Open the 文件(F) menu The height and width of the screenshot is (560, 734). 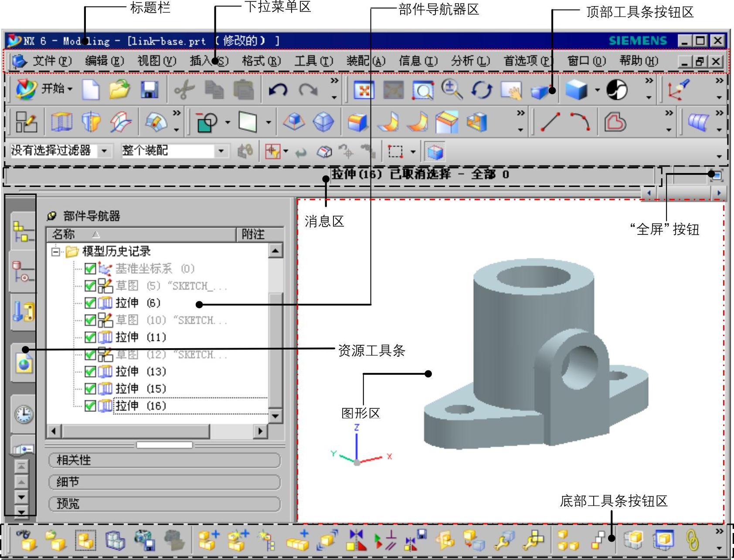[x=51, y=61]
